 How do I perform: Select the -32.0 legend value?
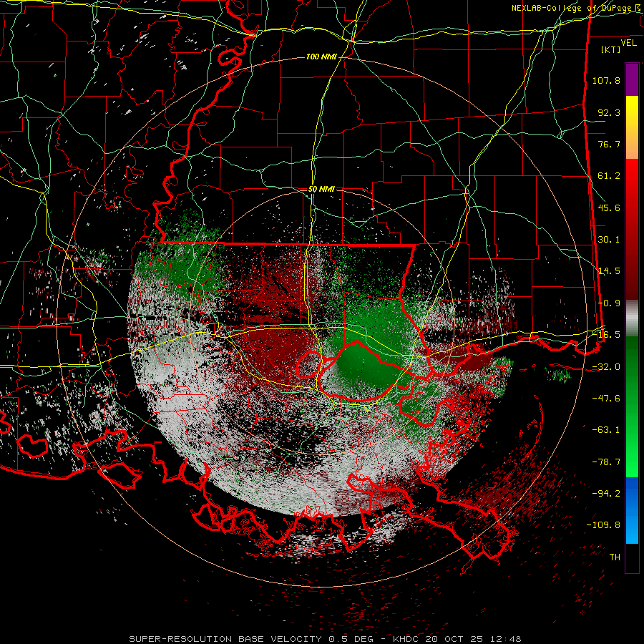pos(606,367)
